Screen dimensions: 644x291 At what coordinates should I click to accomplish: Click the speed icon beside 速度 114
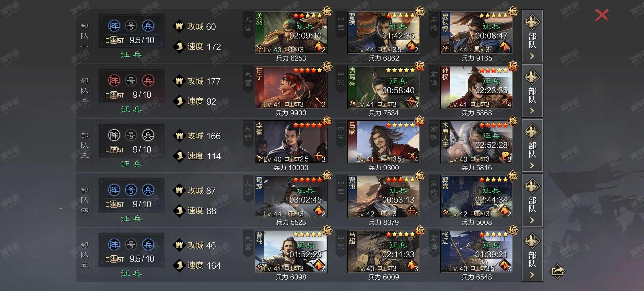[x=179, y=156]
